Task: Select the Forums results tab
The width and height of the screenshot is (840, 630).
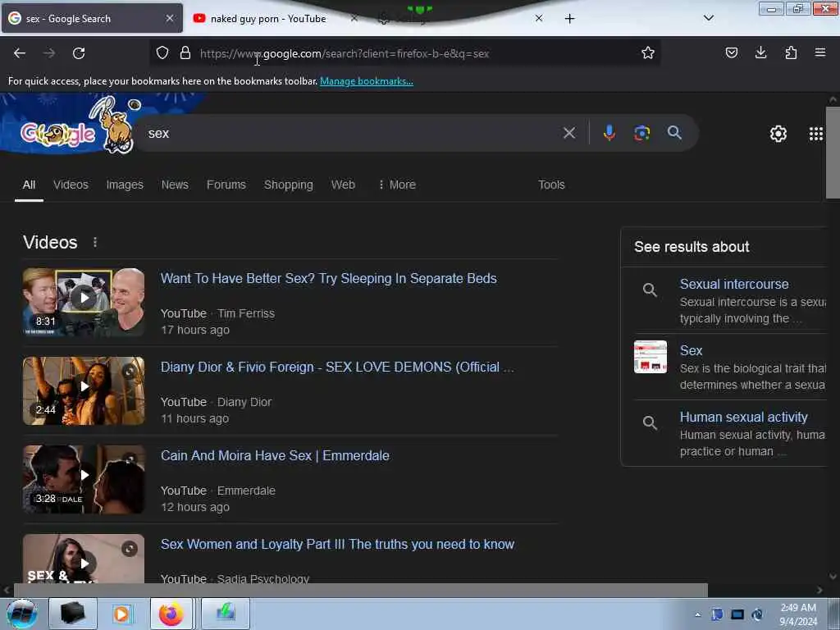Action: coord(226,185)
